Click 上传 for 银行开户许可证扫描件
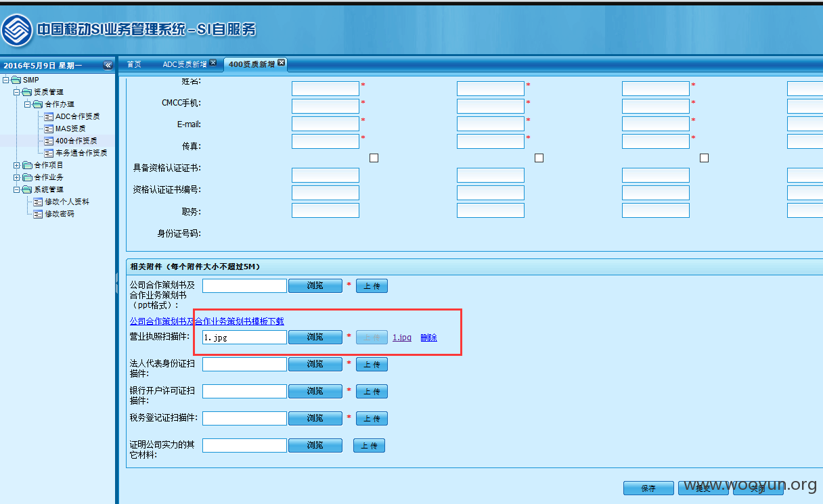Image resolution: width=823 pixels, height=504 pixels. click(x=372, y=391)
